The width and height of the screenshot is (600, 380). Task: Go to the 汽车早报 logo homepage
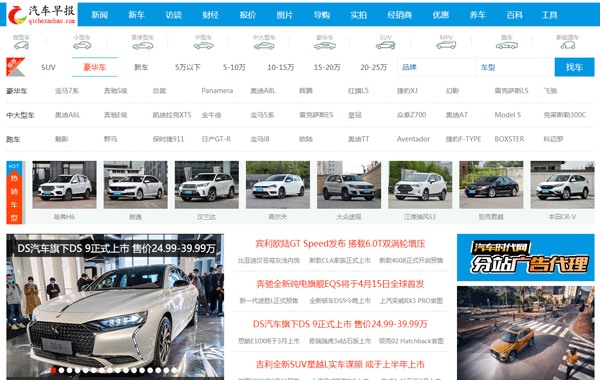tap(42, 15)
